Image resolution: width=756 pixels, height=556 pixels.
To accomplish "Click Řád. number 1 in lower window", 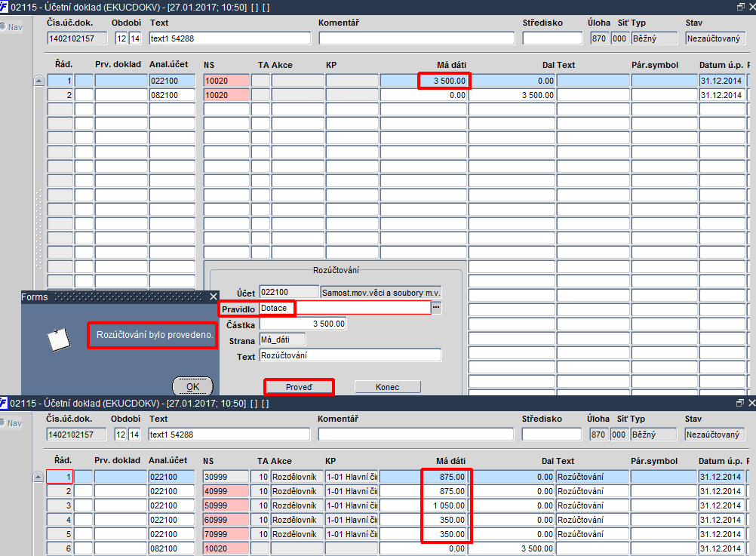I will click(60, 477).
